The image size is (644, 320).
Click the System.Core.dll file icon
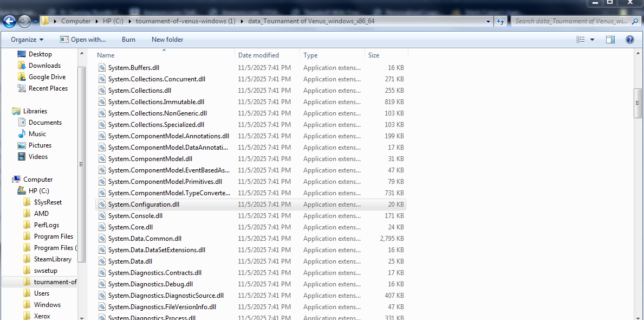click(102, 227)
